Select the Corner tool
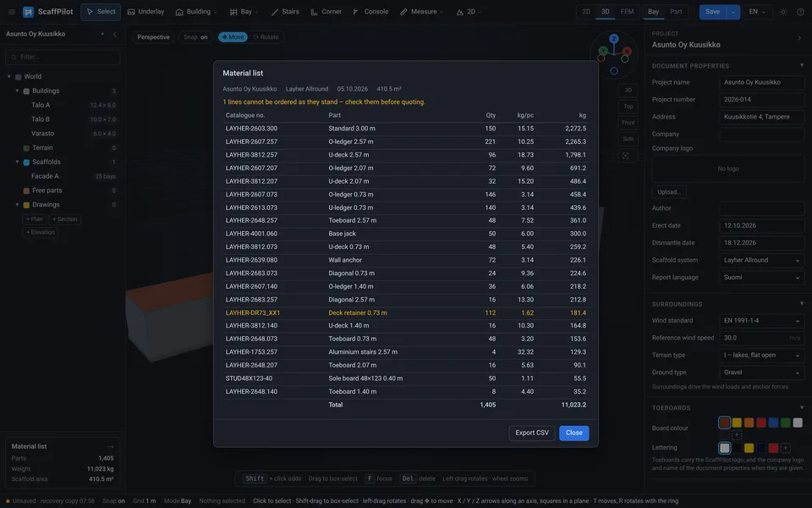Screen dimensions: 812x508 pos(326,12)
